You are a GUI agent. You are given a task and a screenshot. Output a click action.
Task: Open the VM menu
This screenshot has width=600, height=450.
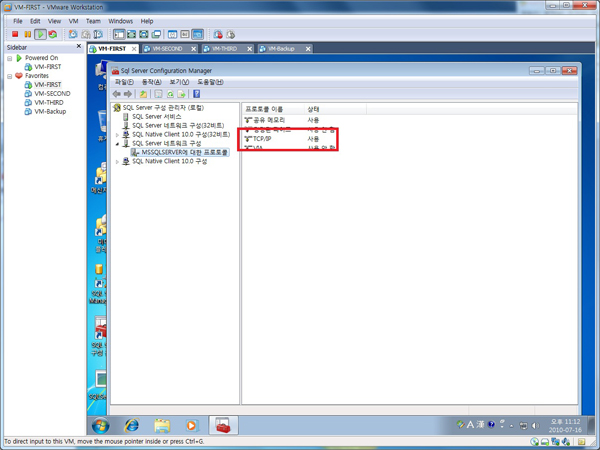pos(73,21)
